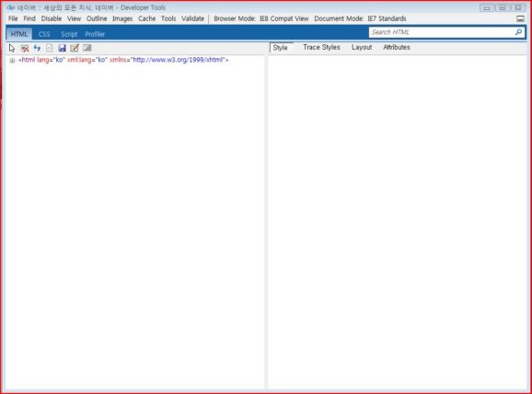
Task: Click the refresh icon in the HTML toolbar
Action: (x=37, y=48)
